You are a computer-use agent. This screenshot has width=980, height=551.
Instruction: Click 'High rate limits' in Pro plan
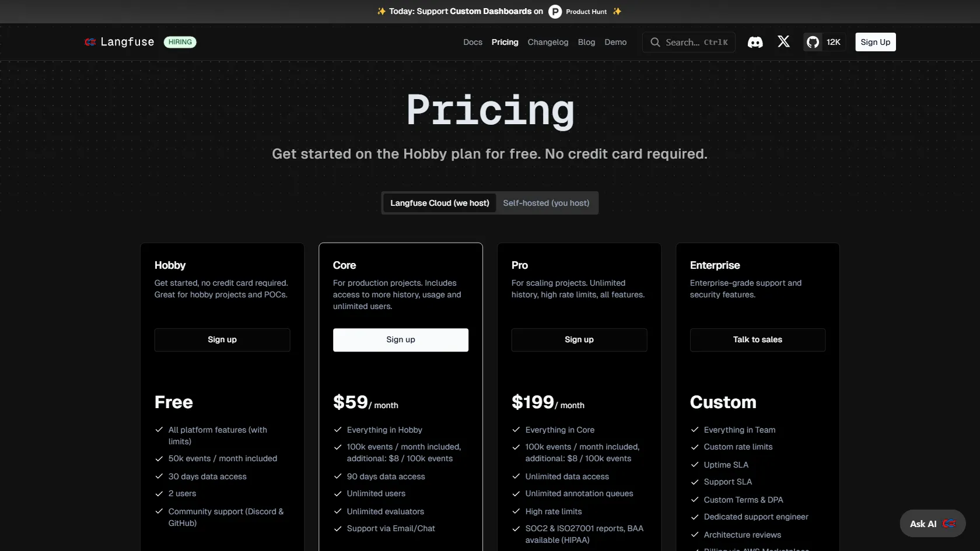tap(554, 512)
